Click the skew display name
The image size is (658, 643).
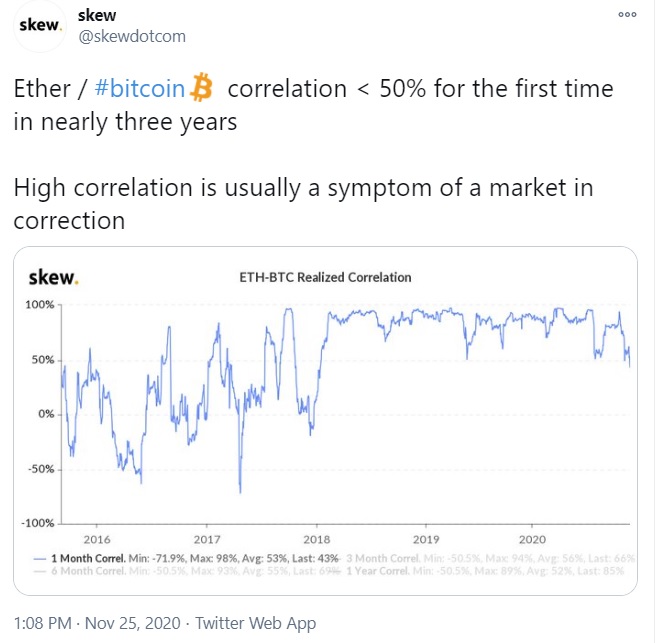tap(96, 15)
